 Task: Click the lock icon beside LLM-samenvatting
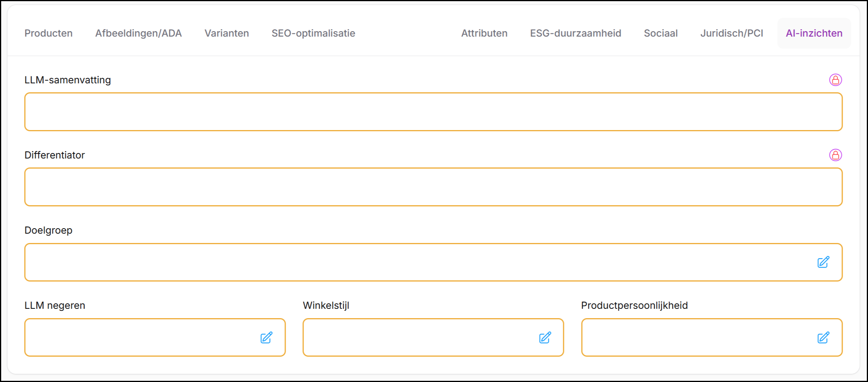(835, 80)
